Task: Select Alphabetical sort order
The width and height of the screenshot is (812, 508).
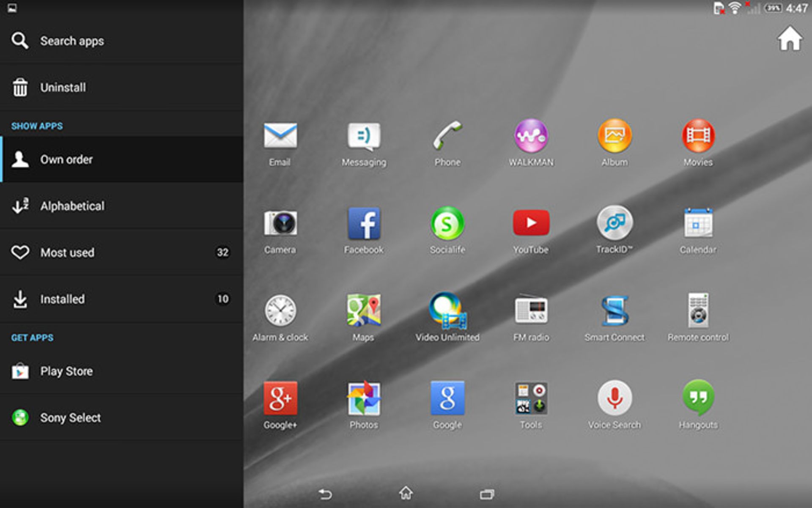Action: (72, 206)
